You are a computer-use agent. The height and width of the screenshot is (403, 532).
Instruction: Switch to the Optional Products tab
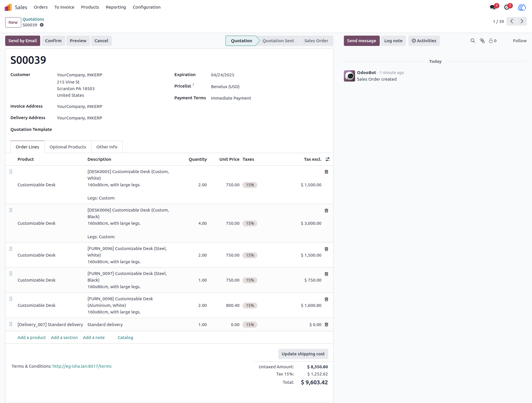pos(68,147)
